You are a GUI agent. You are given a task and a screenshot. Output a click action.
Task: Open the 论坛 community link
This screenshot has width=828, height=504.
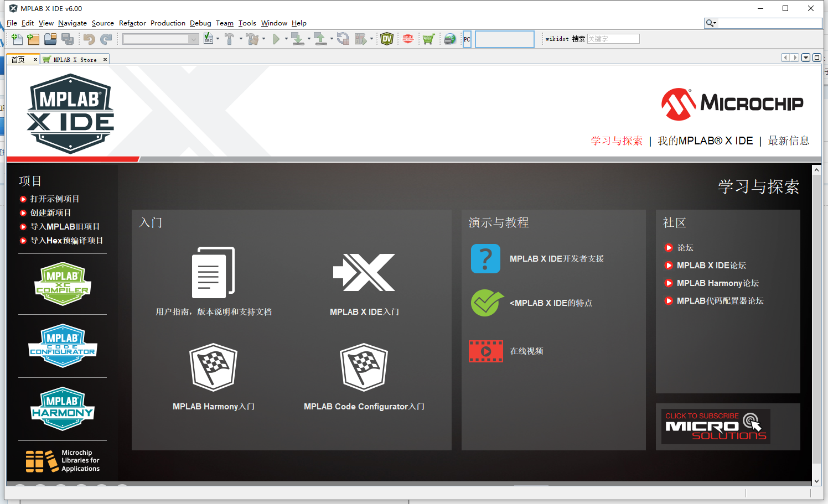(685, 248)
